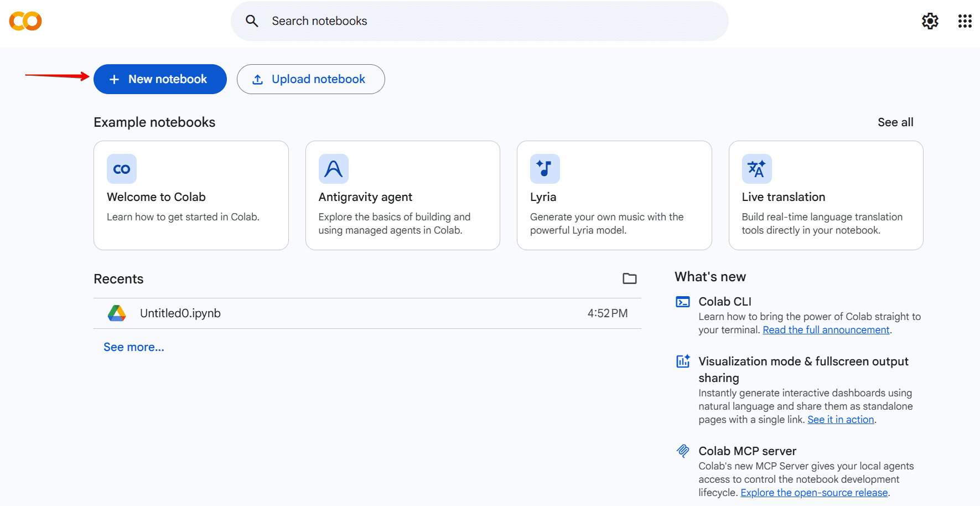Follow the See it in action link
The width and height of the screenshot is (980, 506).
841,420
